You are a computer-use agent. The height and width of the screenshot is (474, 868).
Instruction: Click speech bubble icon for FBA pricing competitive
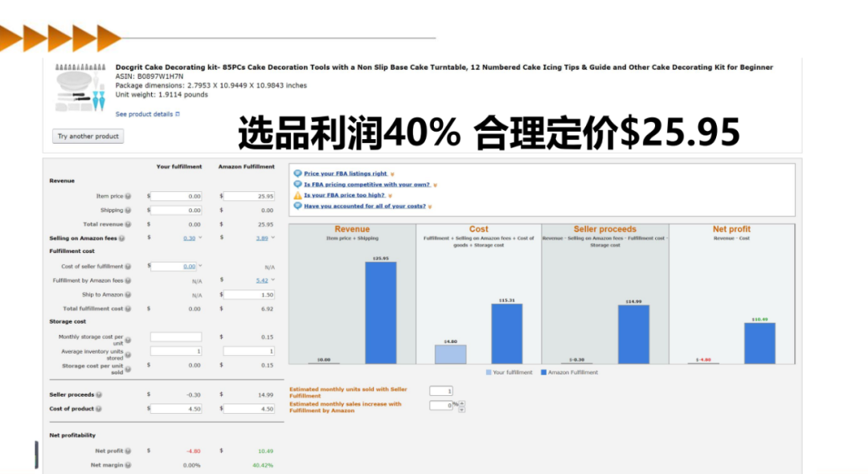pyautogui.click(x=298, y=184)
